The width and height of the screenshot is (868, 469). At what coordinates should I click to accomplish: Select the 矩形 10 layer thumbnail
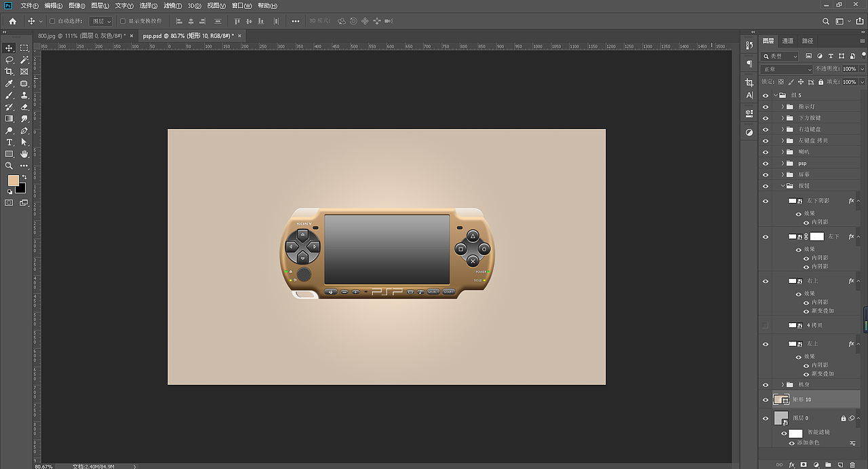click(x=781, y=400)
